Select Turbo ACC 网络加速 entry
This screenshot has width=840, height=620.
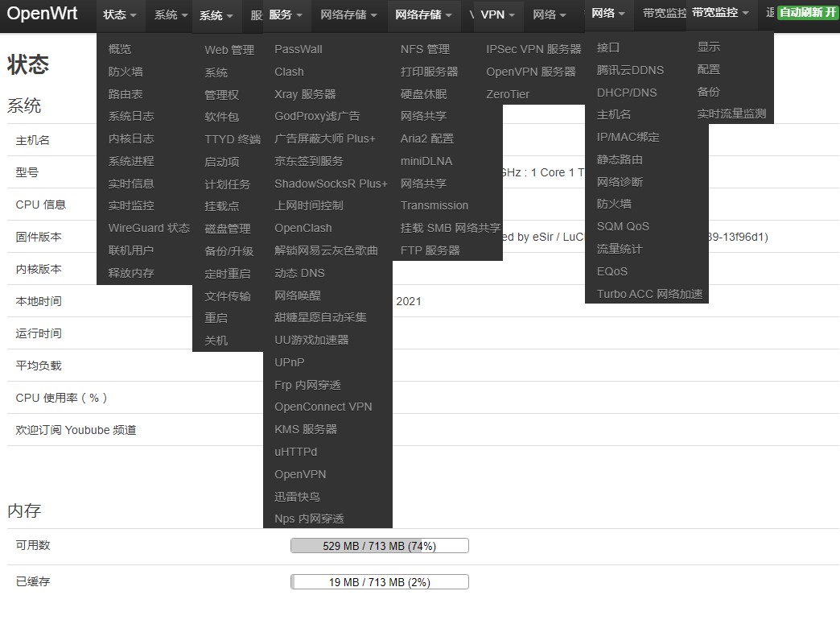649,294
